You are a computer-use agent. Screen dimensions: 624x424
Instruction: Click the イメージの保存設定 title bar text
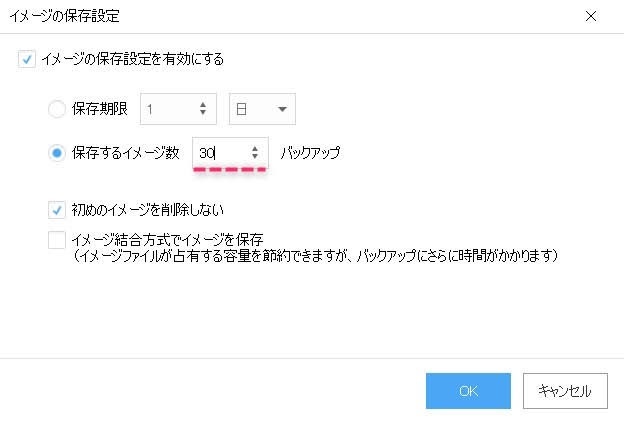(x=62, y=17)
